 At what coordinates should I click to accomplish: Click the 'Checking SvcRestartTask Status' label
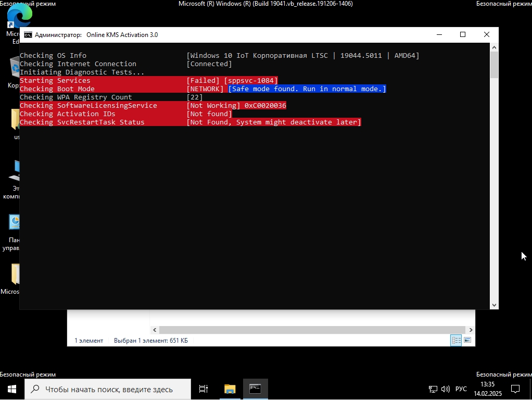(82, 122)
